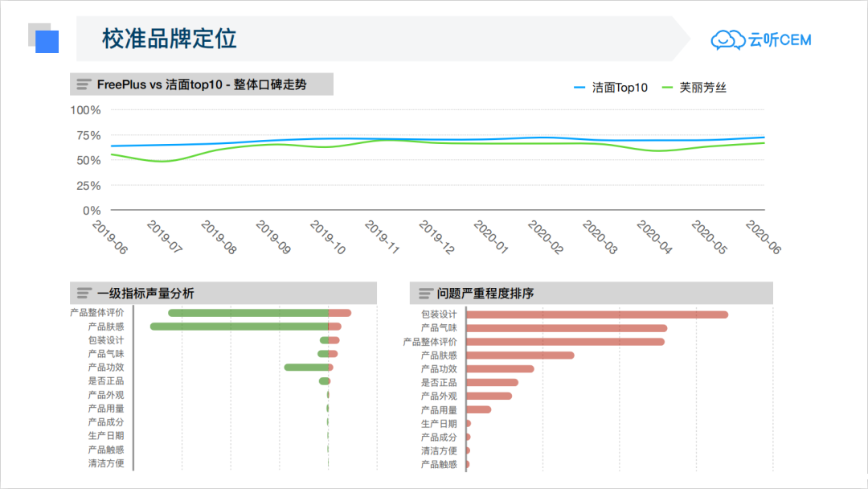
Task: Toggle the 洁面Top10 legend series
Action: tap(611, 88)
